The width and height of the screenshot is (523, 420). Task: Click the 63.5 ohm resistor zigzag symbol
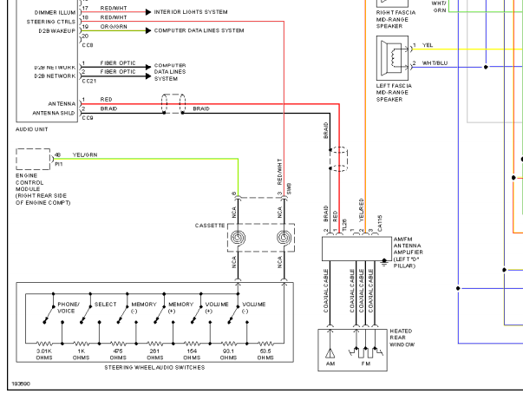point(265,344)
